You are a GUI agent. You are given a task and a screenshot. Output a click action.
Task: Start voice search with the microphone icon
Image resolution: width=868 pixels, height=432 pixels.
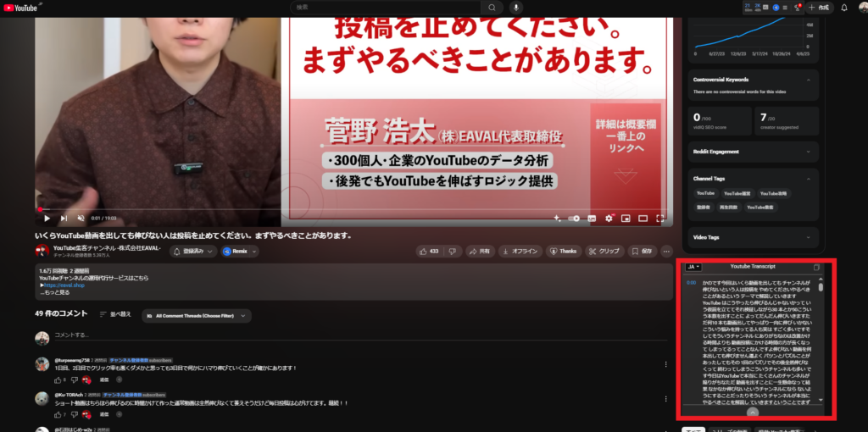516,7
